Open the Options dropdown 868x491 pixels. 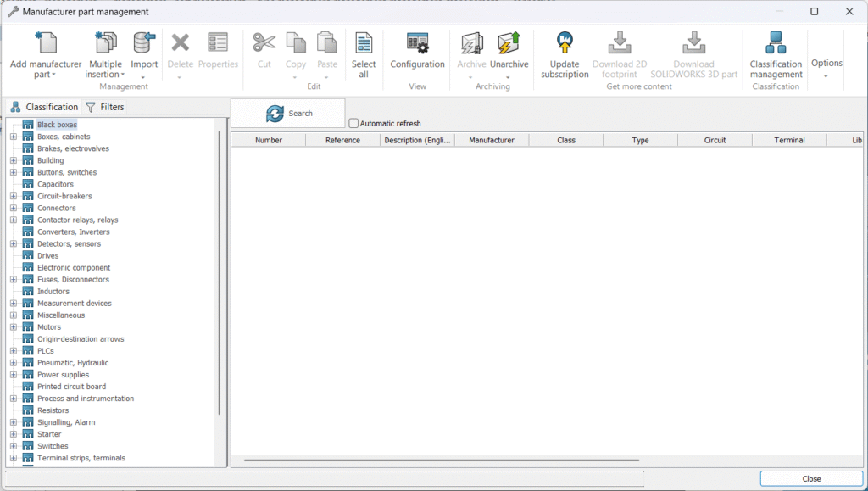(x=826, y=68)
